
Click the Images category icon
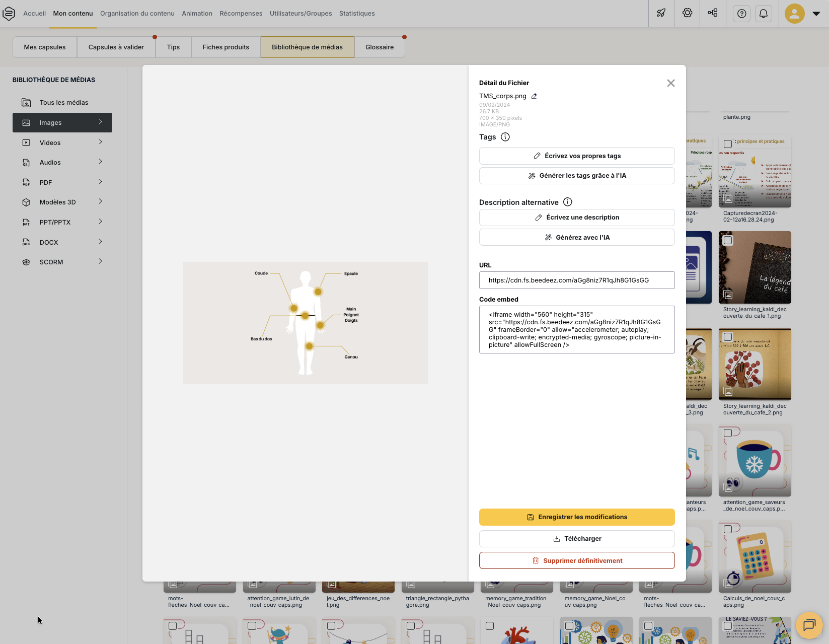coord(26,123)
